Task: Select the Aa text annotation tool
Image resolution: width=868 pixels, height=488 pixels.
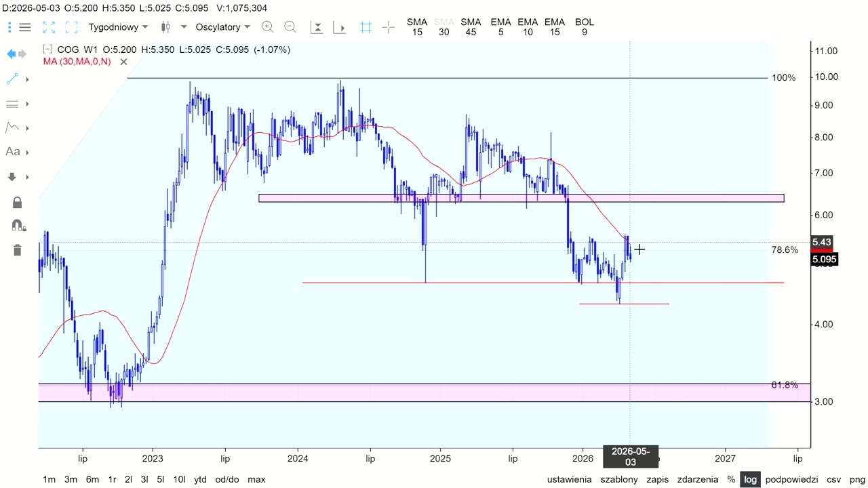Action: [x=12, y=152]
